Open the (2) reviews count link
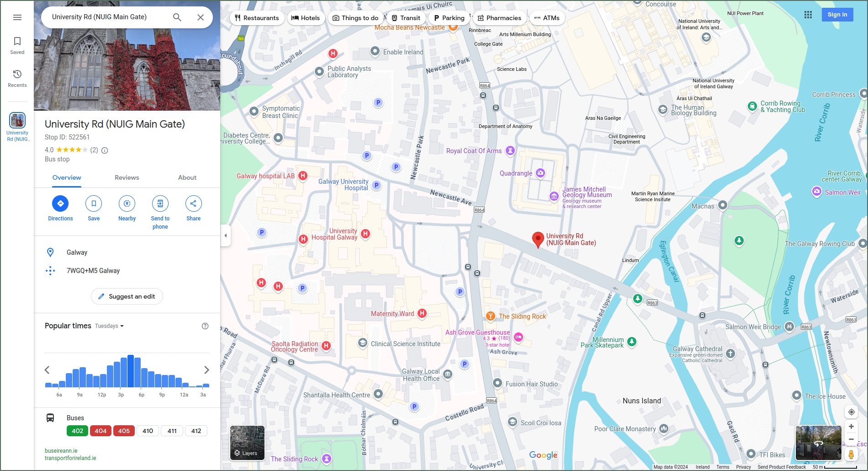The image size is (868, 471). tap(94, 150)
